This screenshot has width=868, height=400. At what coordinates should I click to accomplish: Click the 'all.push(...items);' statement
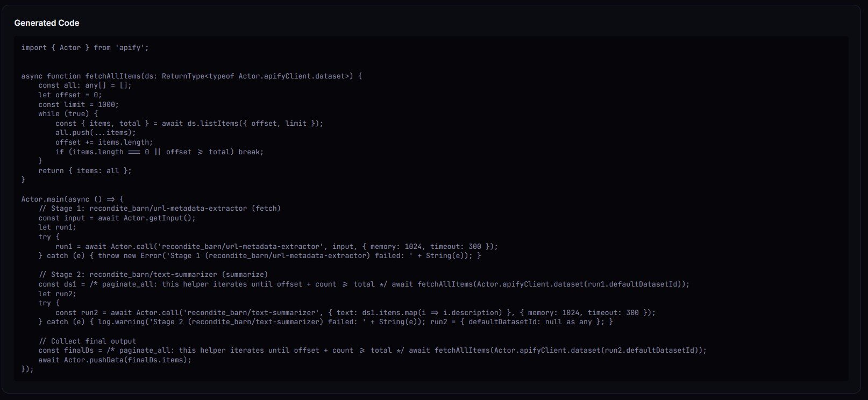95,133
